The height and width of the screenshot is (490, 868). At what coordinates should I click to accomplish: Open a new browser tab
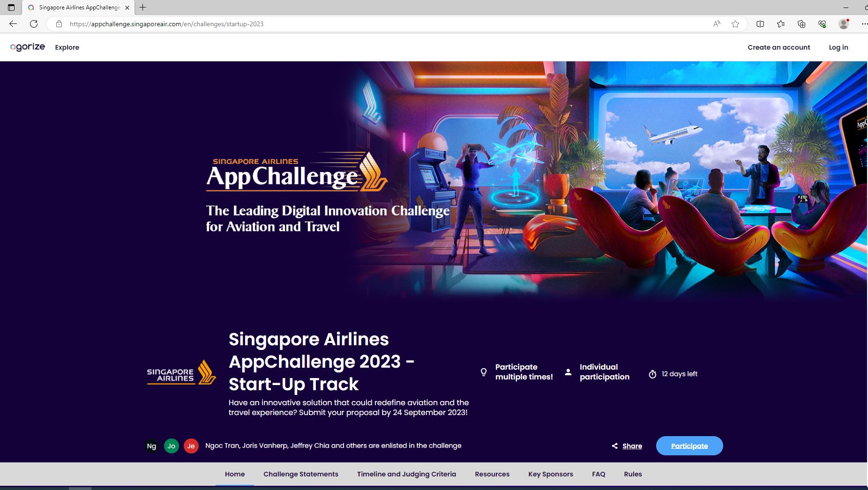(x=143, y=7)
